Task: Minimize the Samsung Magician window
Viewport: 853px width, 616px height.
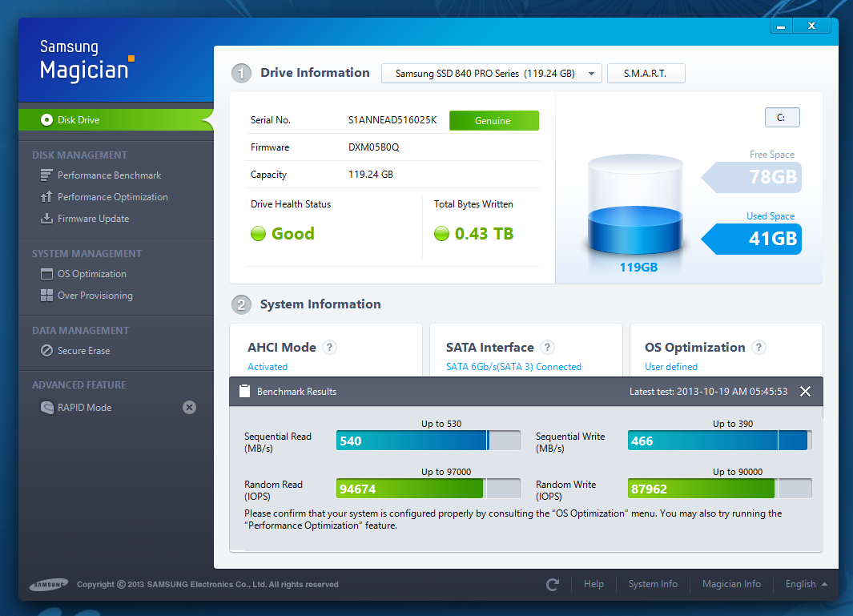Action: (x=781, y=26)
